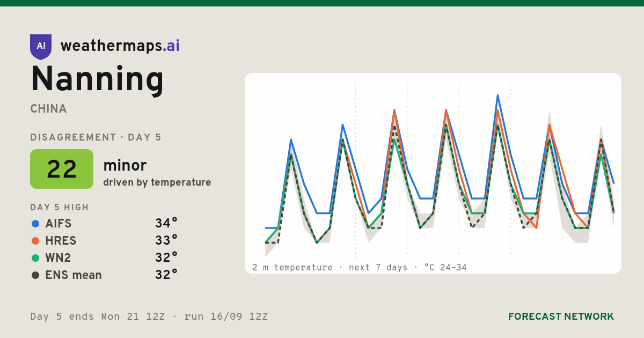The image size is (644, 338).
Task: Click the CHINA country label
Action: (49, 109)
